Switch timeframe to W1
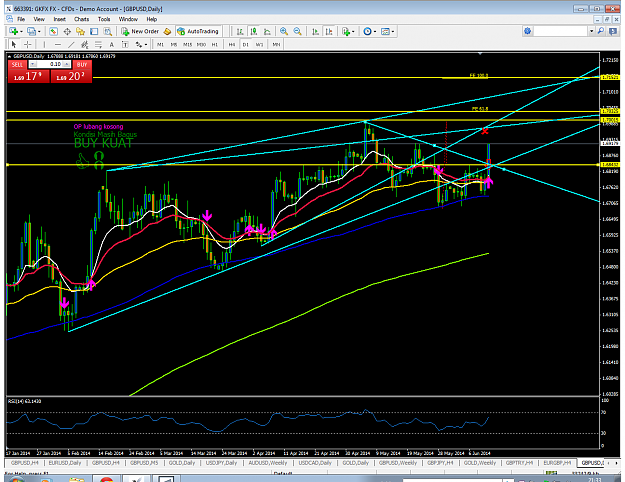The width and height of the screenshot is (625, 482). tap(259, 45)
